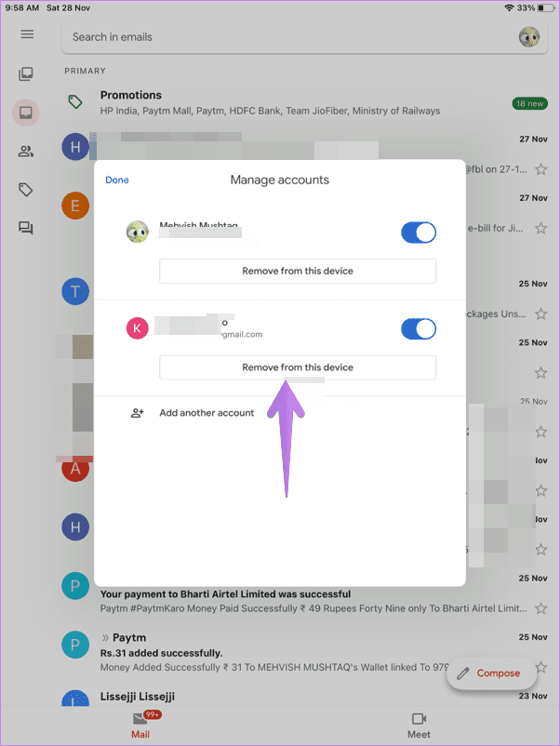Select the Primary inbox sidebar icon

click(x=26, y=113)
